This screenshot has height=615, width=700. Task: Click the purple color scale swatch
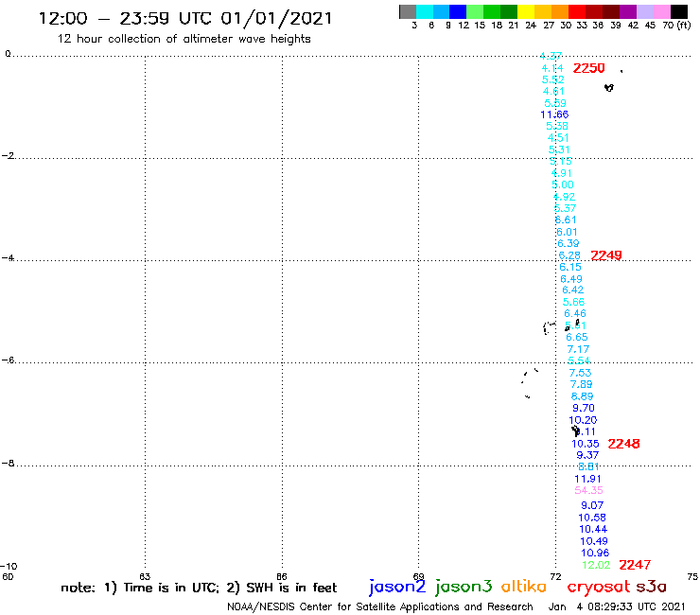click(x=628, y=11)
